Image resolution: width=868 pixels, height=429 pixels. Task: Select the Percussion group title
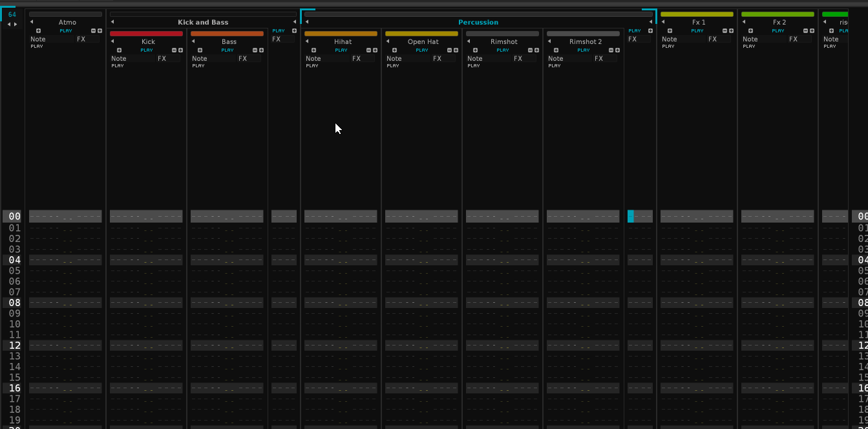[478, 22]
